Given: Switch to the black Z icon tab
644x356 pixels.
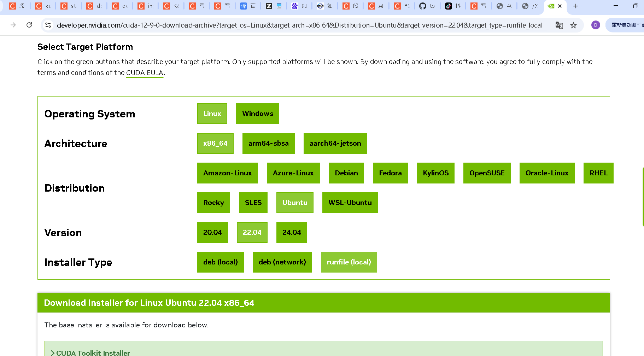Looking at the screenshot, I should click(274, 6).
